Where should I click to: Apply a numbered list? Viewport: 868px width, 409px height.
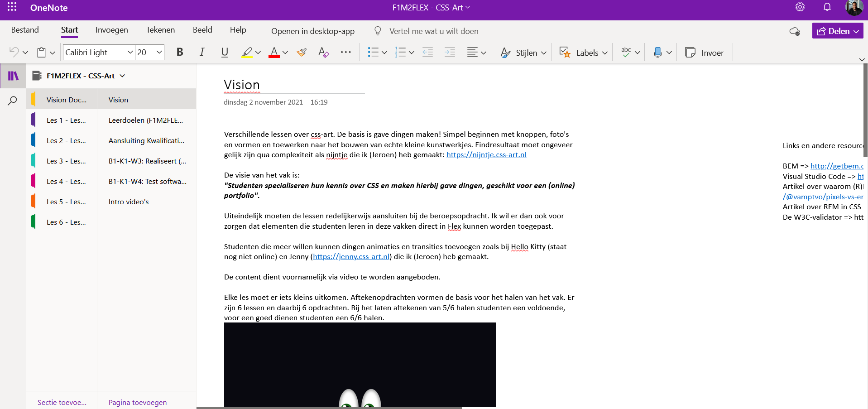point(400,53)
